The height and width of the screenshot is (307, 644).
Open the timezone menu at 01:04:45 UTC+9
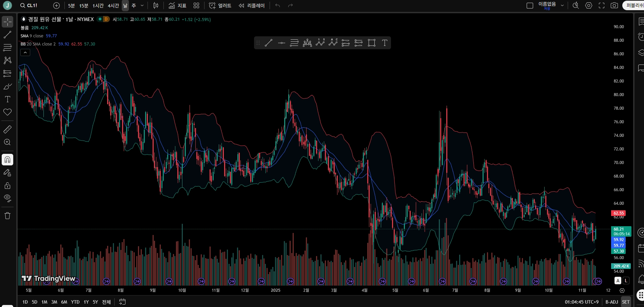pos(582,302)
